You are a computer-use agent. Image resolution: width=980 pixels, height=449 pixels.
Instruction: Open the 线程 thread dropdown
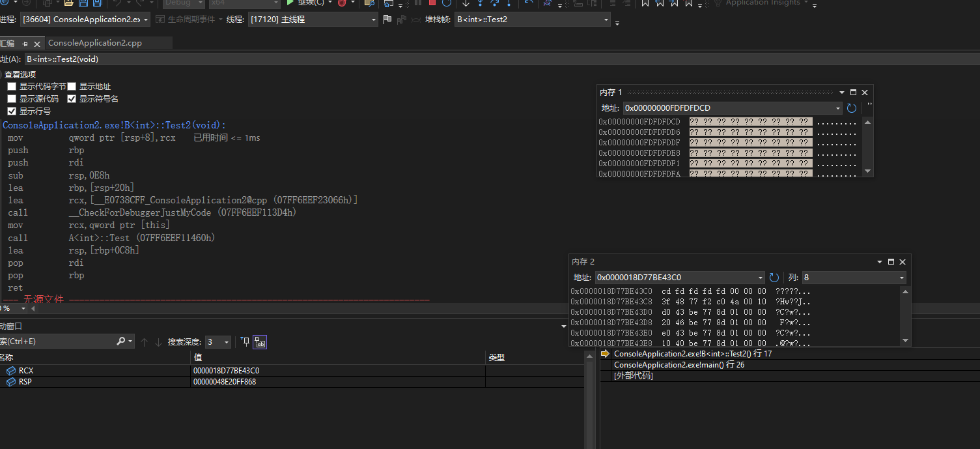coord(313,20)
